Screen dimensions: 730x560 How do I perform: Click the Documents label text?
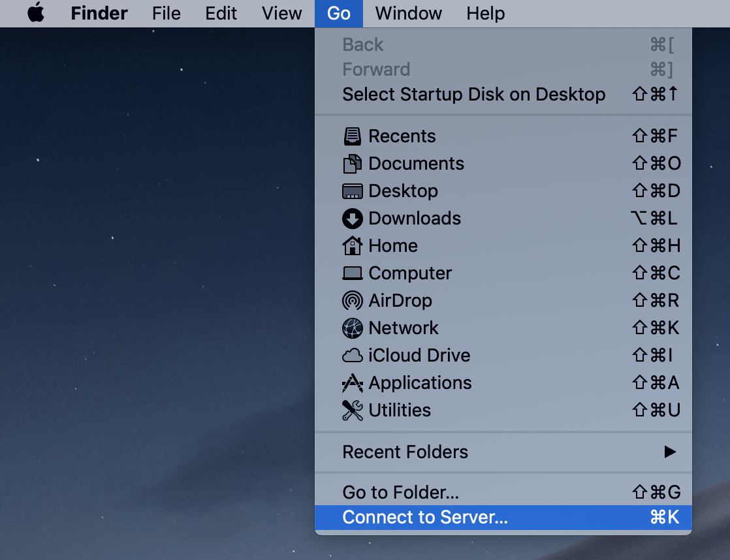[416, 164]
